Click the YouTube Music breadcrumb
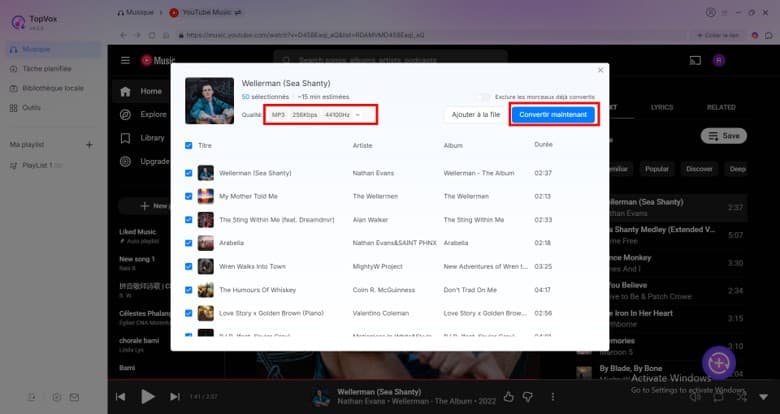The height and width of the screenshot is (414, 780). 206,12
